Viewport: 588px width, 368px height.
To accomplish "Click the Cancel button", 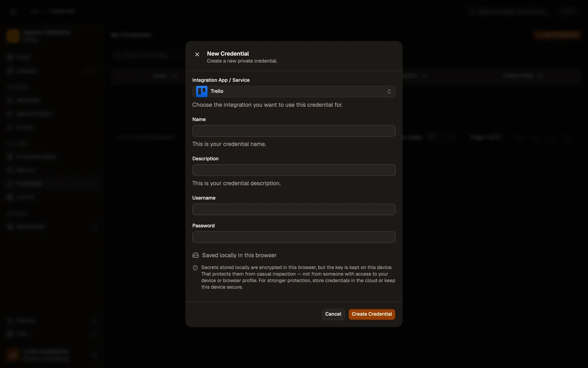I will point(333,314).
